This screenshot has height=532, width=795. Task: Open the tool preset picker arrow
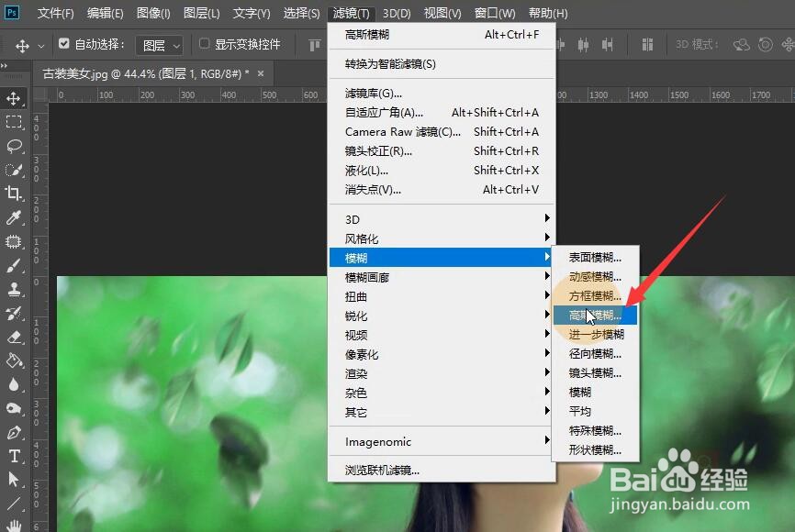coord(41,46)
